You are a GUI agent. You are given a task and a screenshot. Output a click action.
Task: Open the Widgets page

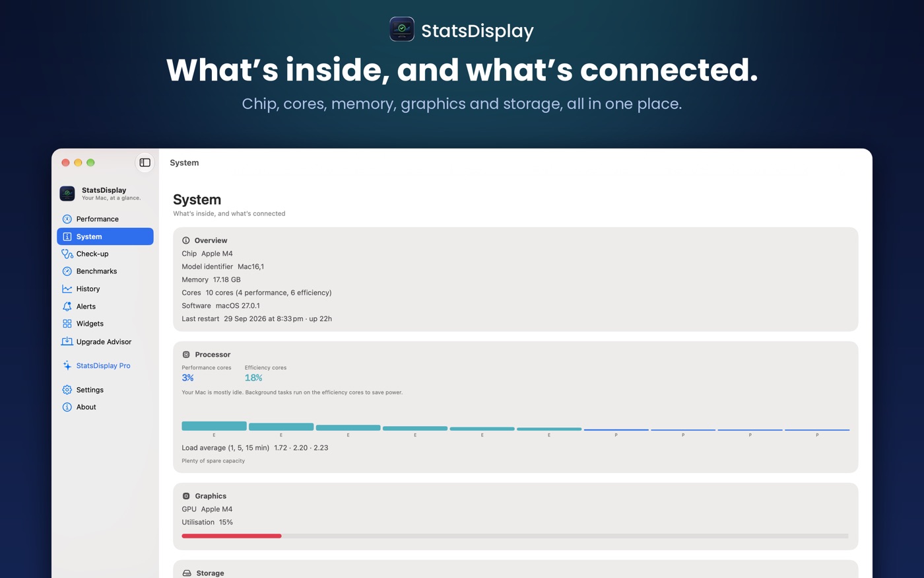105,324
